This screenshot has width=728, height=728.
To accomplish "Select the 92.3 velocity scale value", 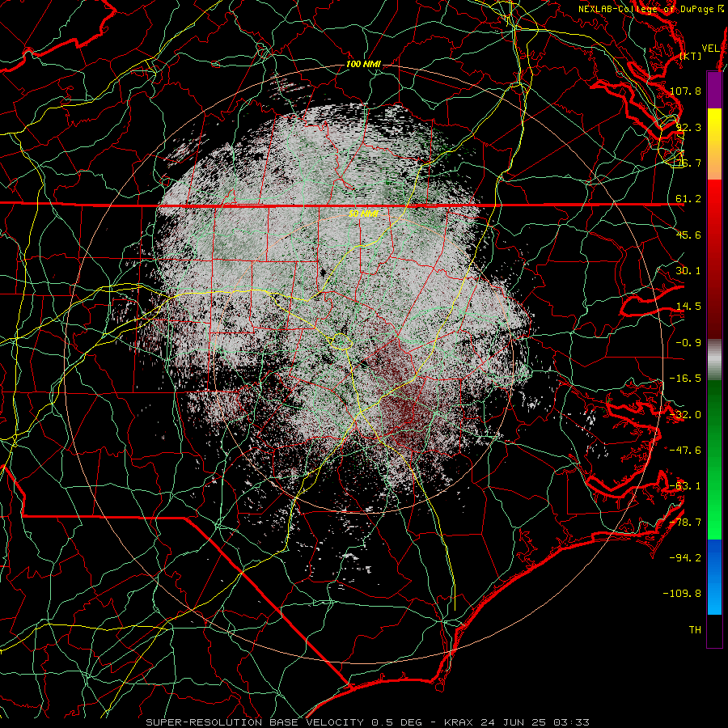I will 688,127.
